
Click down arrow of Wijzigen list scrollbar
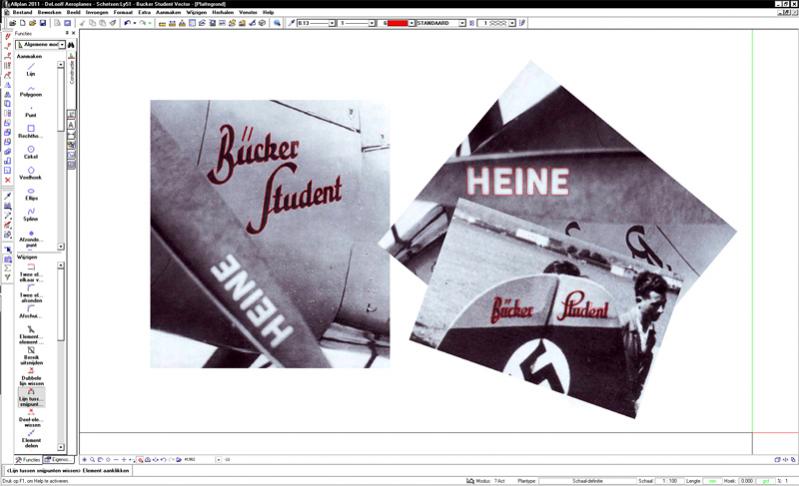point(61,447)
